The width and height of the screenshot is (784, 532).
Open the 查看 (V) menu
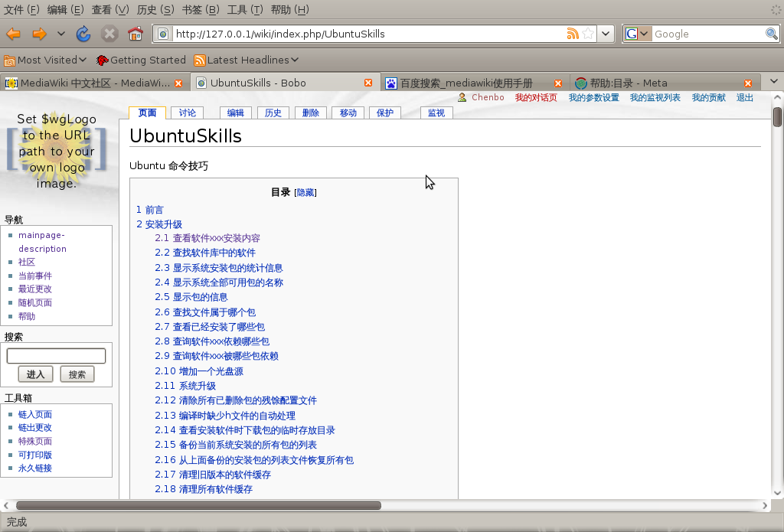(110, 9)
